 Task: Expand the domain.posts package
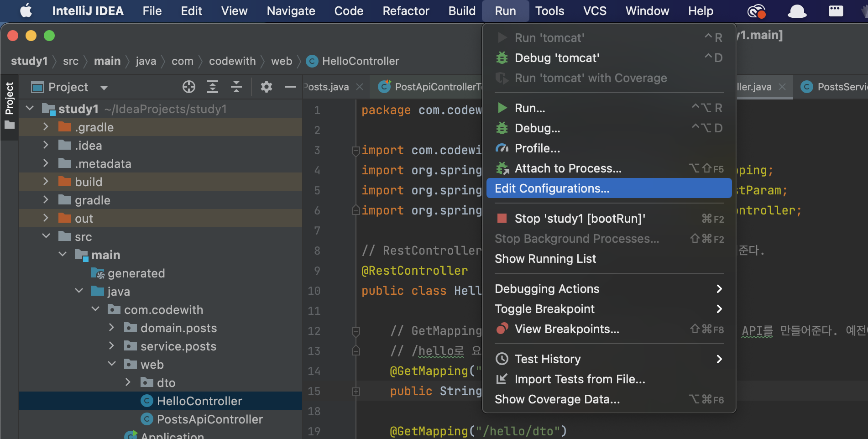click(112, 328)
